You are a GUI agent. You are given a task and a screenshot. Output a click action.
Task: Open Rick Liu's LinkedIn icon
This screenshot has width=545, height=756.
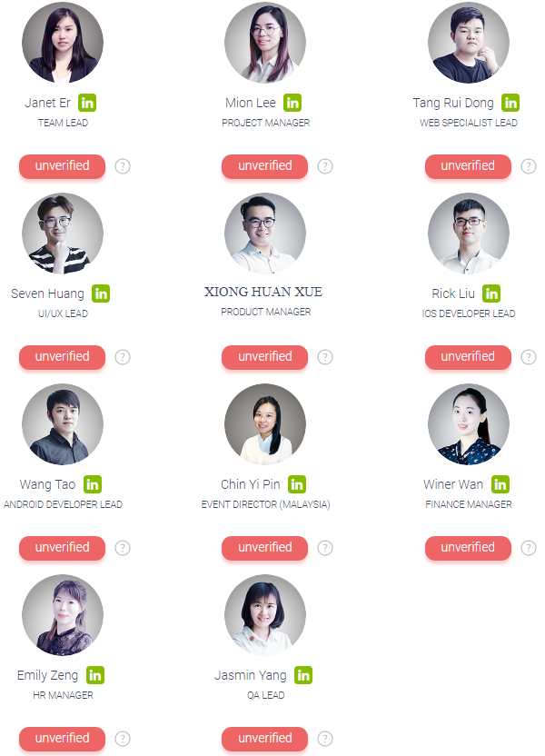pos(491,293)
